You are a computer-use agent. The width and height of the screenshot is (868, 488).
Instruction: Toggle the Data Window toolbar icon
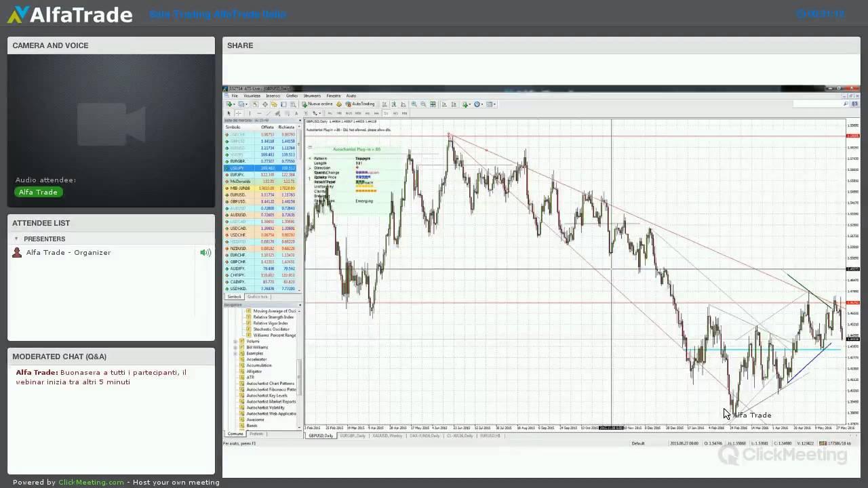[x=264, y=104]
